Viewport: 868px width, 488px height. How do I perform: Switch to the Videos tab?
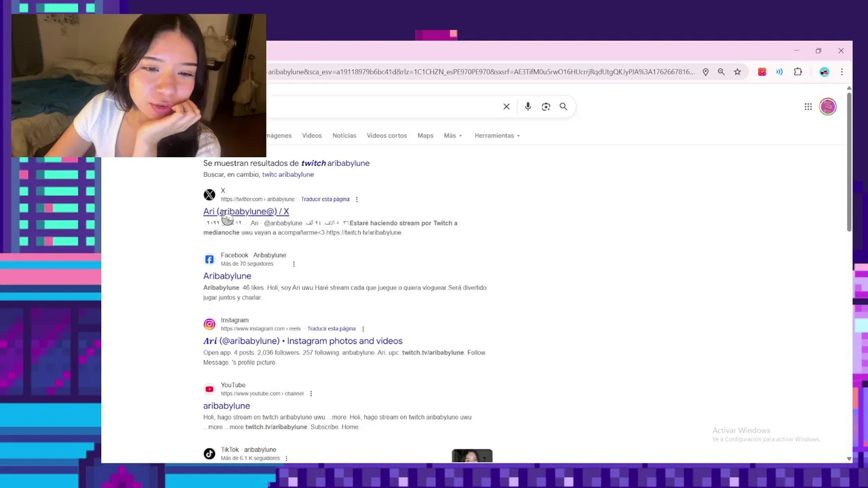click(x=312, y=136)
